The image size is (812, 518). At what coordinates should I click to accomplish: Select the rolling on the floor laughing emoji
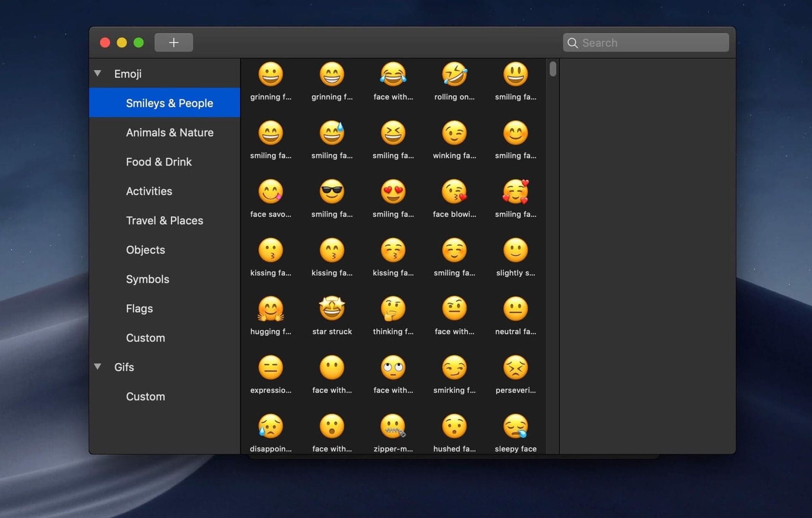click(454, 74)
